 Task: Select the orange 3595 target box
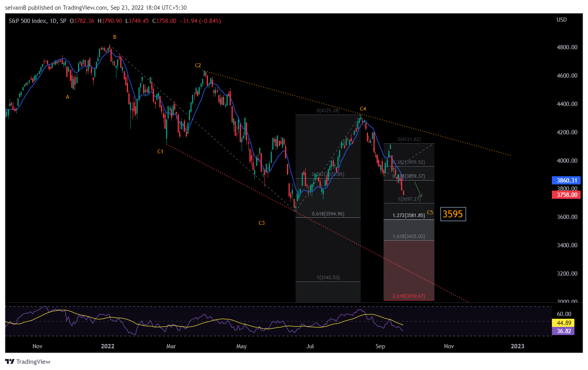pyautogui.click(x=453, y=214)
